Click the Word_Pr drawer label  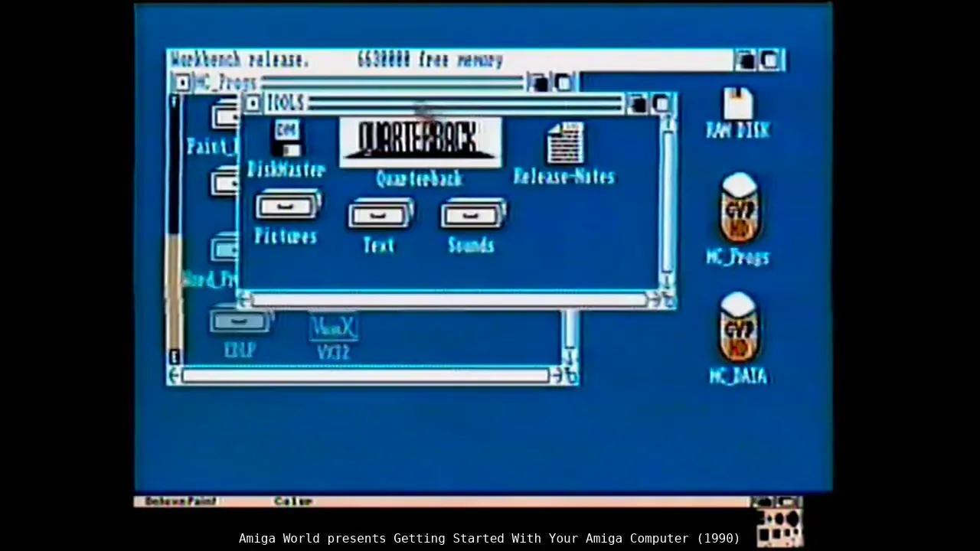(210, 279)
